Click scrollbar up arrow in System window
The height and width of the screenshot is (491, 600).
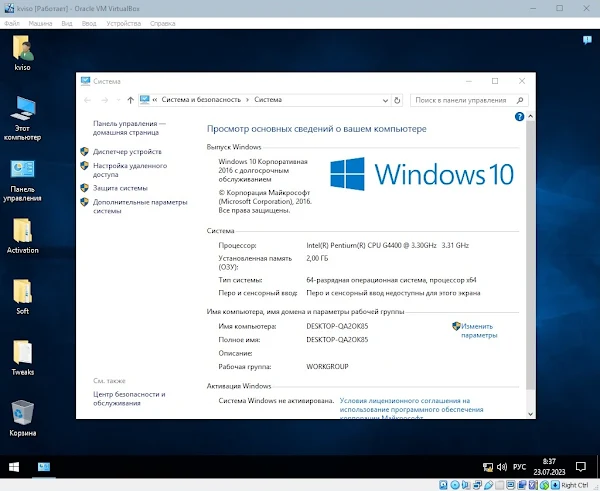[x=530, y=116]
